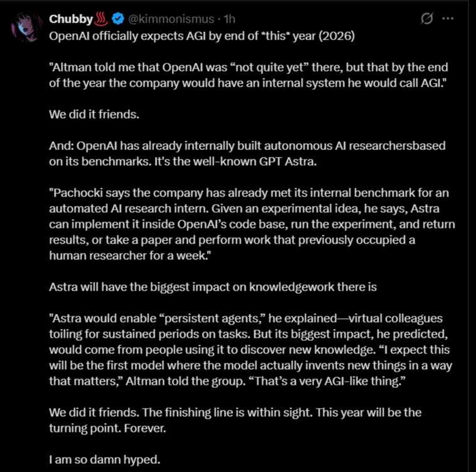Open the @kimmonismus handle link
This screenshot has height=472, width=476.
pyautogui.click(x=171, y=19)
